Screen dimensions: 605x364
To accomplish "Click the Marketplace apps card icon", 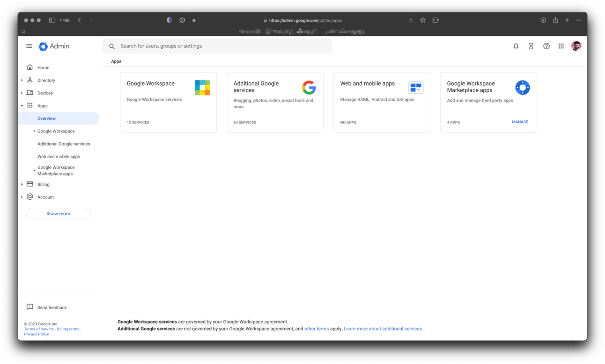I will click(x=523, y=87).
